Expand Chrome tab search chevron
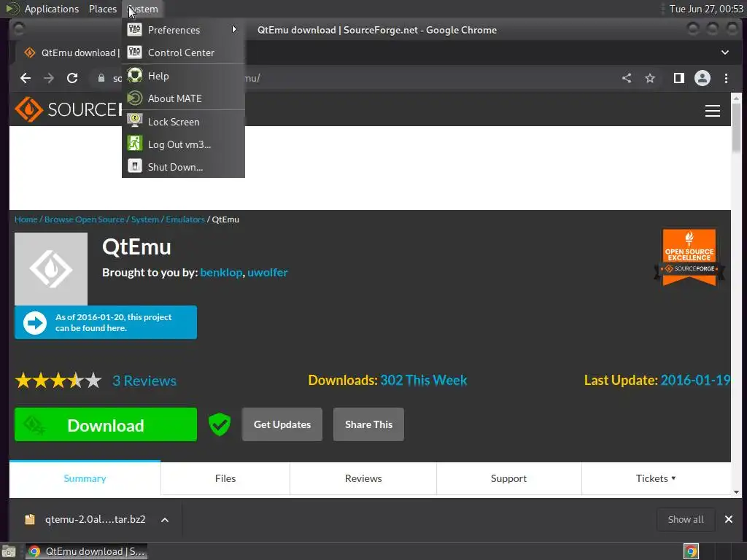Screen dimensions: 747x560 pos(724,52)
